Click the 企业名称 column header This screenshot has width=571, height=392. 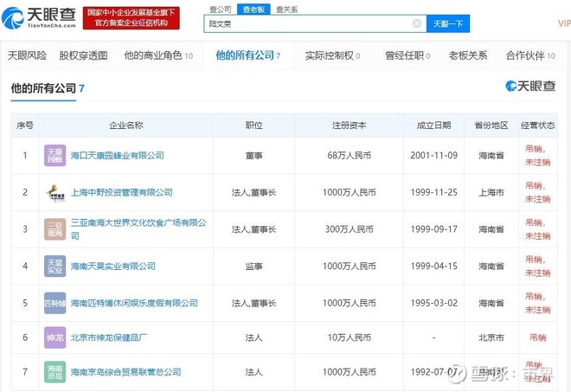126,125
